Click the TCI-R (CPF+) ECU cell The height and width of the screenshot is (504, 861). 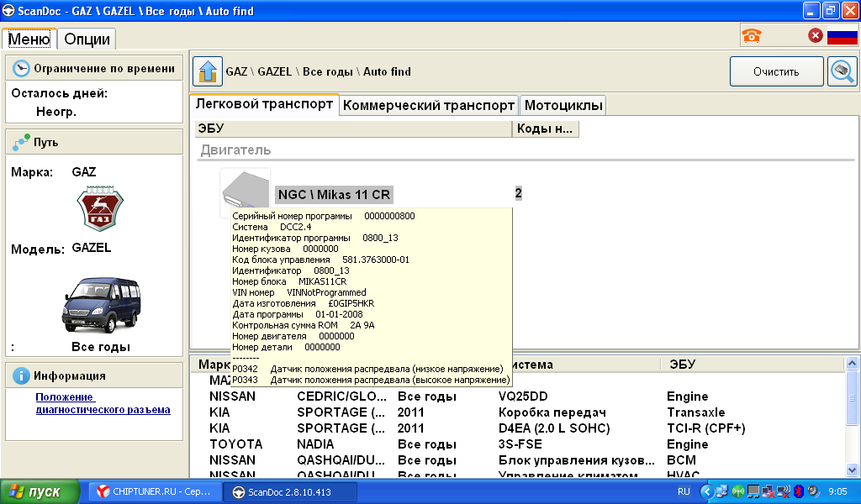[705, 428]
